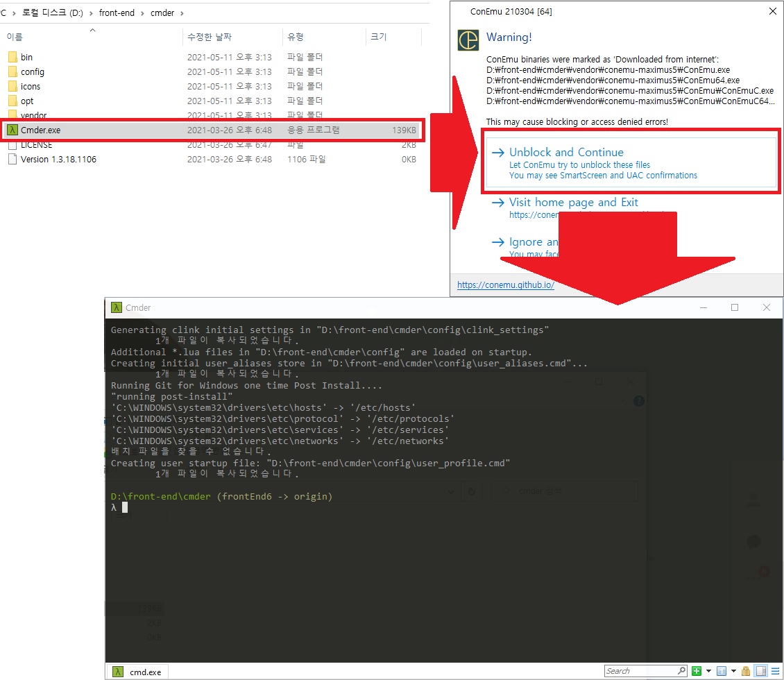Viewport: 784px width, 680px height.
Task: Click '1106 파일' type cell
Action: 307,159
